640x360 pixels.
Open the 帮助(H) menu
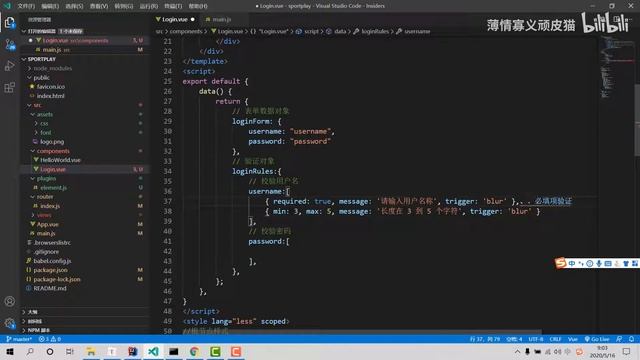pyautogui.click(x=198, y=6)
